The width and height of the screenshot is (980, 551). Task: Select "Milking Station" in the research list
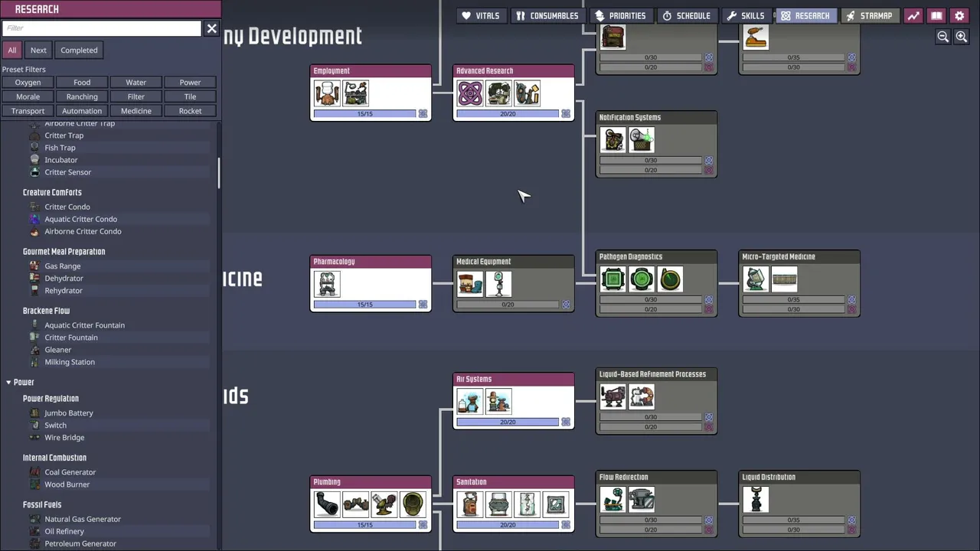click(x=70, y=362)
